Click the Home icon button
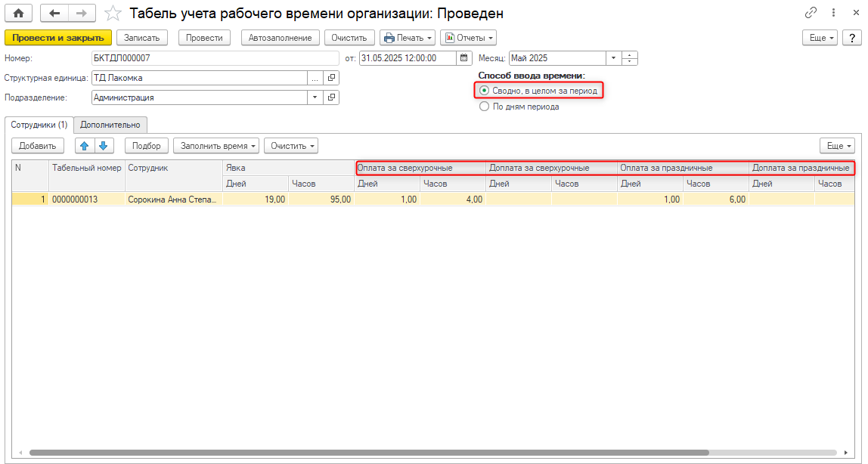 [x=19, y=14]
